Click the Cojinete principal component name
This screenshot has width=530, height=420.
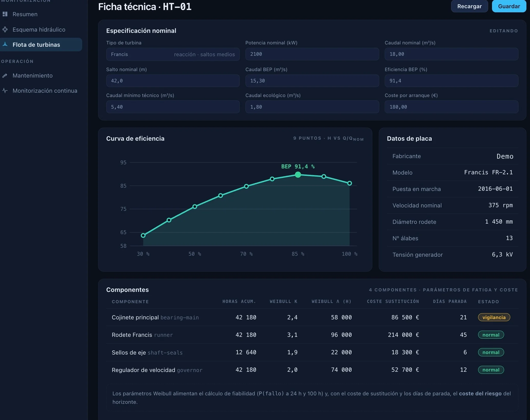click(135, 317)
